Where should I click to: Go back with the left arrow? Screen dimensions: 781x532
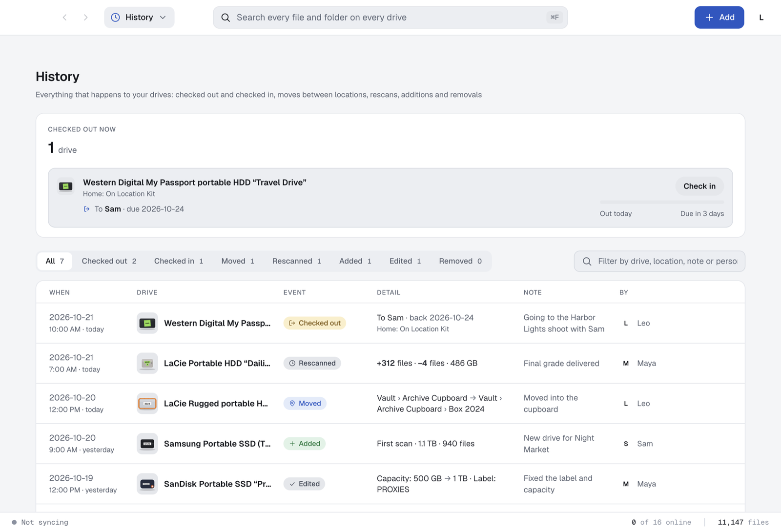click(64, 18)
